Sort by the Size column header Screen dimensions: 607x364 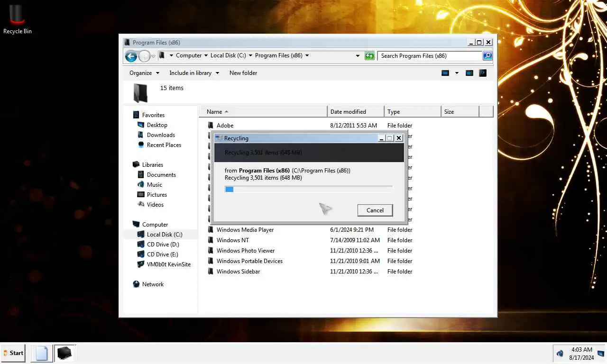tap(460, 112)
